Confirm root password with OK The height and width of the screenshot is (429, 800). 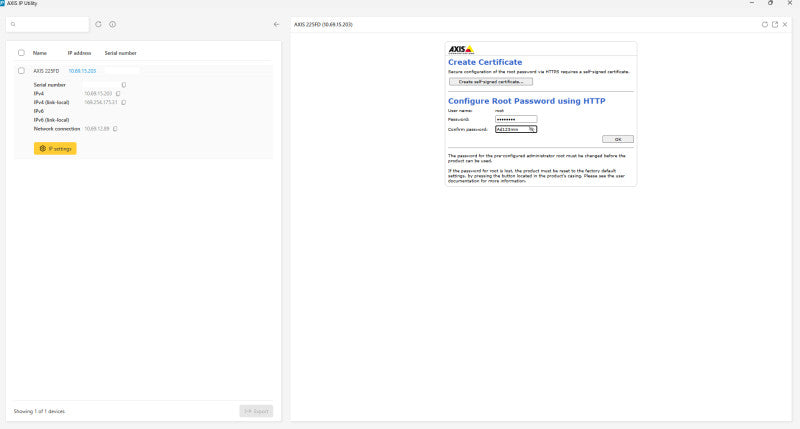coord(618,139)
